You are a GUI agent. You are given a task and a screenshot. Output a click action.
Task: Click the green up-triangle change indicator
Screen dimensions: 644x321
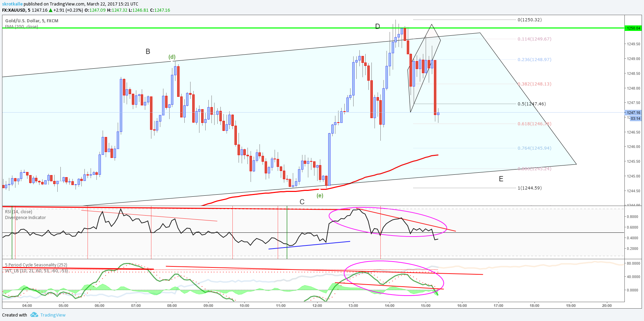51,10
